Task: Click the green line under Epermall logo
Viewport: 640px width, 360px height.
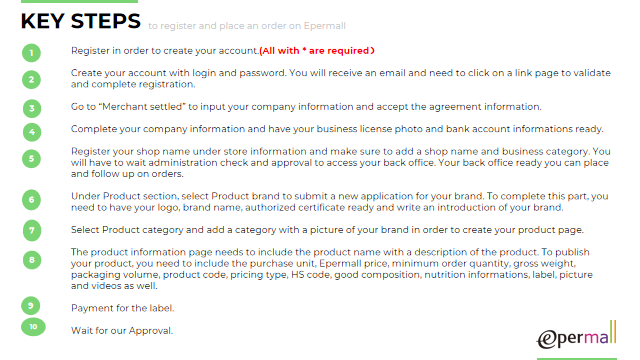Action: [x=577, y=359]
